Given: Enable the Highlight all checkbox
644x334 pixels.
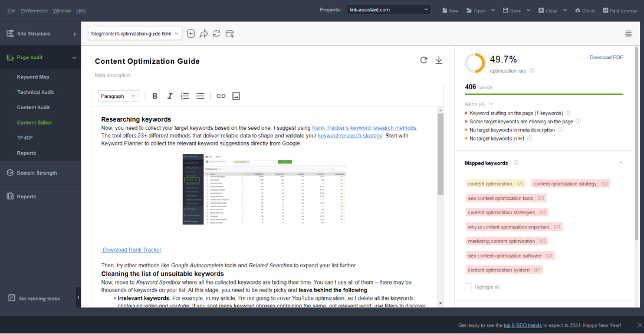Looking at the screenshot, I should click(x=468, y=287).
